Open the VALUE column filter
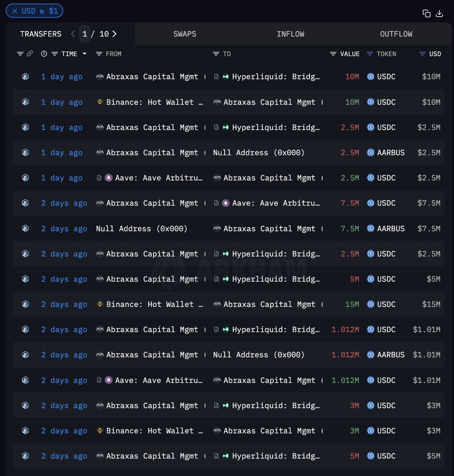The image size is (454, 476). (333, 54)
